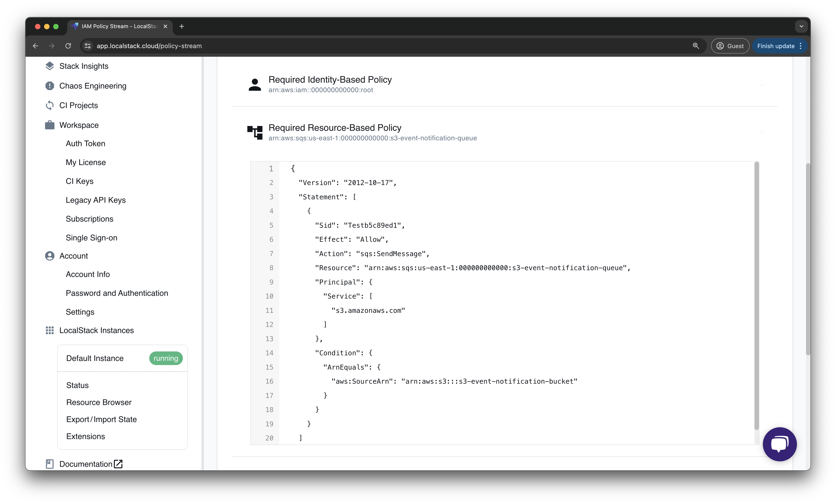The image size is (836, 504).
Task: Expand the Account section in sidebar
Action: 73,255
